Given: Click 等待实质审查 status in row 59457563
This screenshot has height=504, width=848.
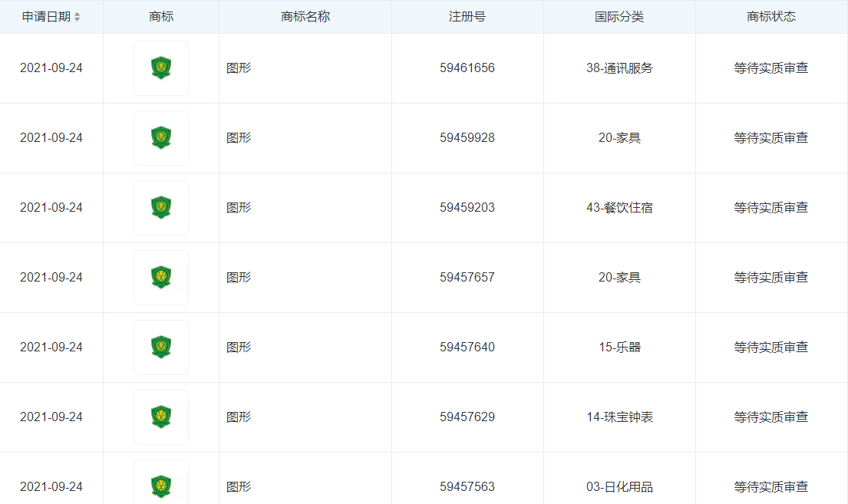Looking at the screenshot, I should tap(771, 486).
